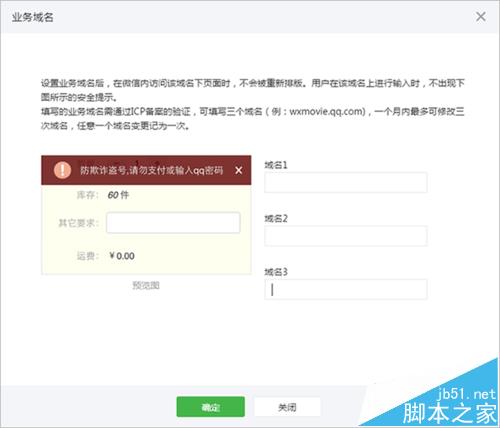Focus the 域名3 input field
500x428 pixels.
click(x=346, y=289)
